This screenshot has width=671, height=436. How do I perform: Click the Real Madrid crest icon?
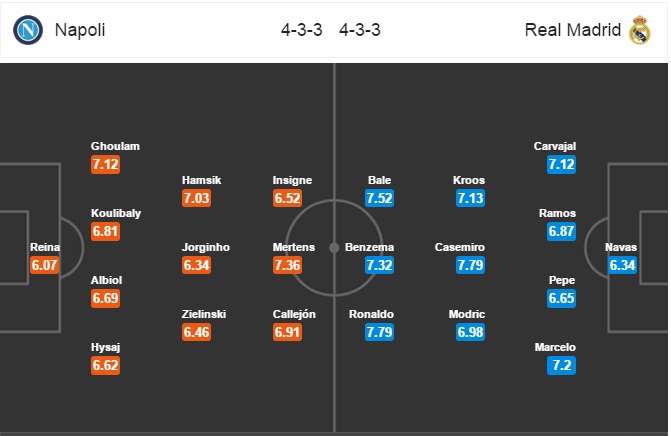point(639,30)
